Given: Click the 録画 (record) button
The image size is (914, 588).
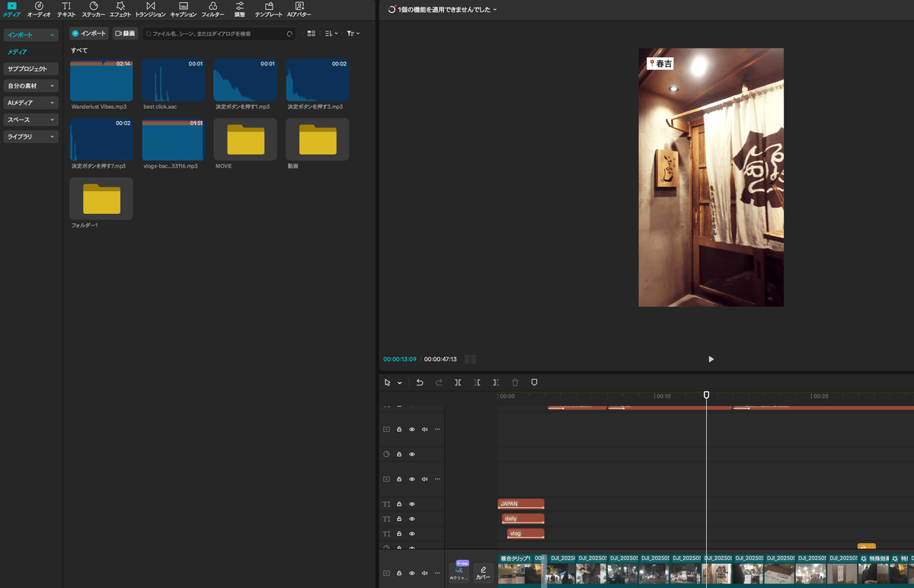Looking at the screenshot, I should (x=126, y=33).
